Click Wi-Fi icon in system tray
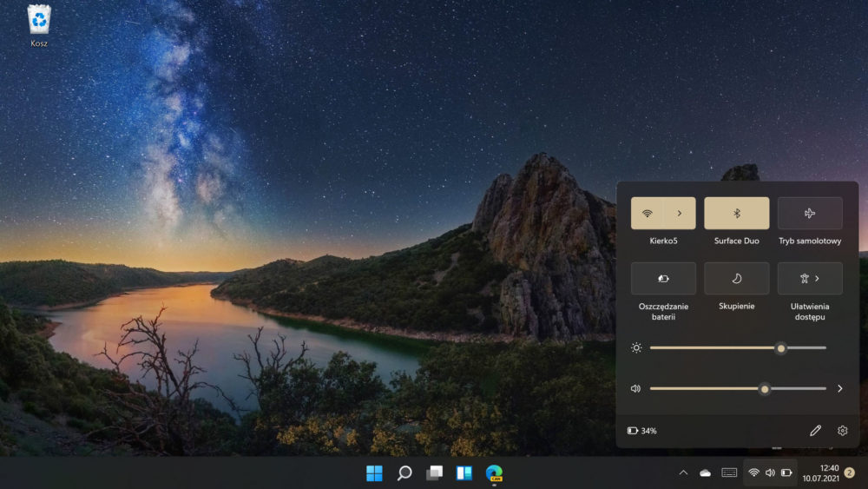Image resolution: width=868 pixels, height=489 pixels. point(753,473)
